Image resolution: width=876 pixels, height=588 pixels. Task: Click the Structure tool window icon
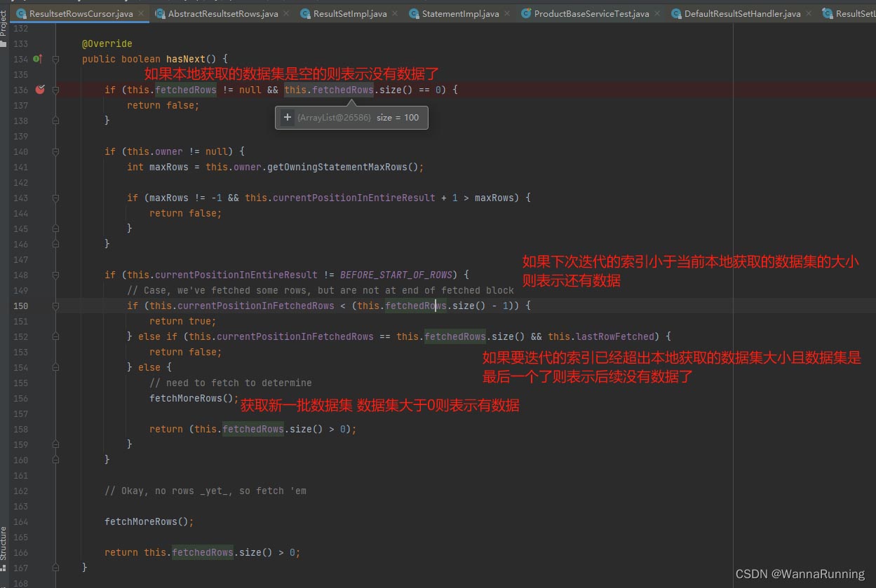tap(4, 568)
